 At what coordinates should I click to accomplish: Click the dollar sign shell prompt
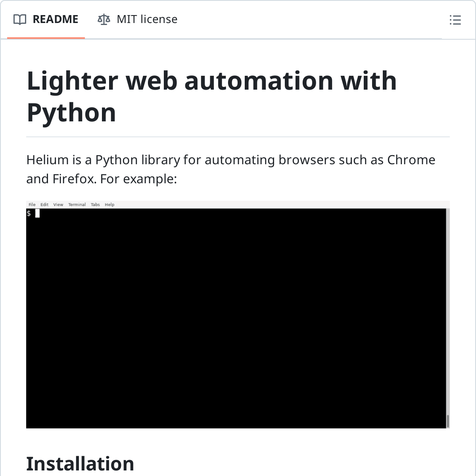(29, 213)
